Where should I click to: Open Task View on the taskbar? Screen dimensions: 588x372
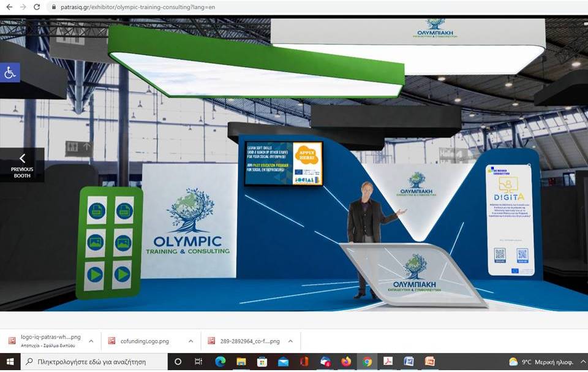click(x=198, y=362)
